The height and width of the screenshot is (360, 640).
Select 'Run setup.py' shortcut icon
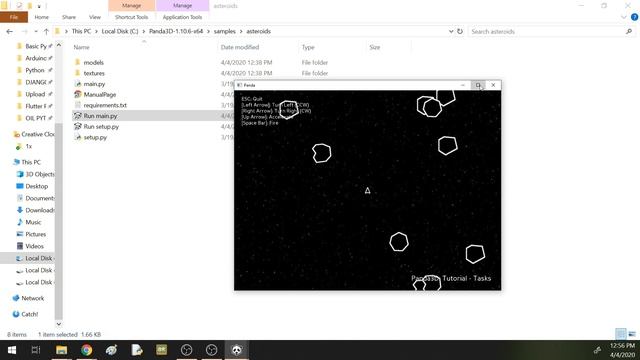coord(78,127)
